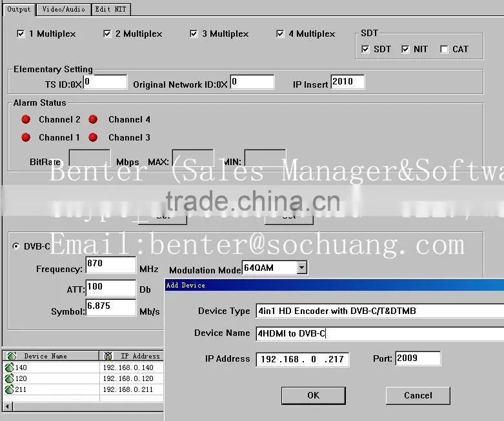
Task: Click the Channel 1 alarm indicator
Action: tap(26, 137)
